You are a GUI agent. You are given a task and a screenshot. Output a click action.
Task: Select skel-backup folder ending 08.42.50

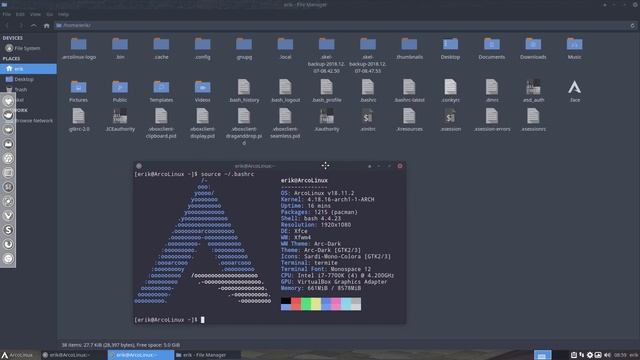pyautogui.click(x=327, y=56)
